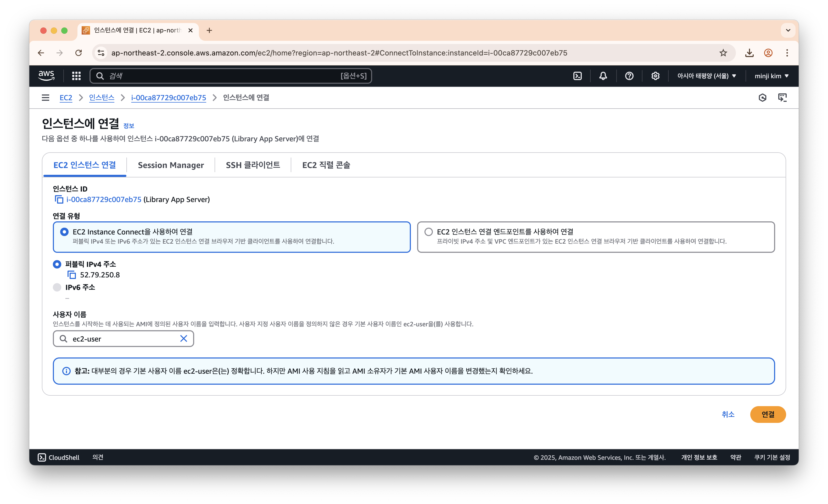Clear the ec2-user username field

[x=183, y=339]
